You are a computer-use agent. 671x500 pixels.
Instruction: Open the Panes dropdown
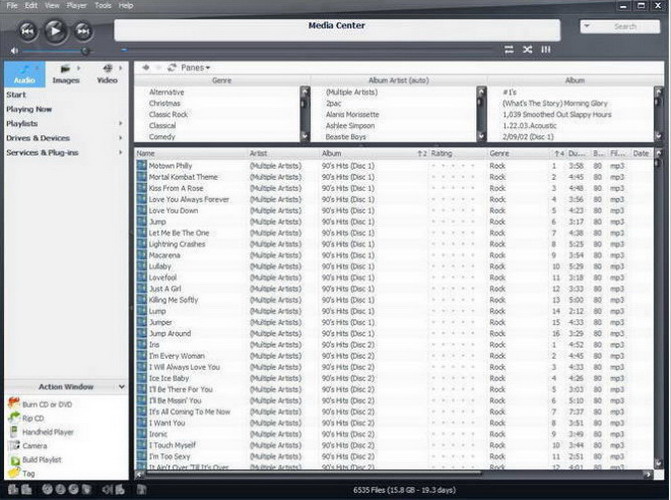click(x=195, y=68)
